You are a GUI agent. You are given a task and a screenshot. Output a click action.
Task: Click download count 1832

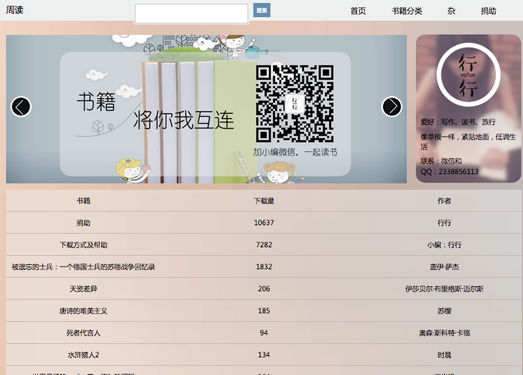[264, 267]
